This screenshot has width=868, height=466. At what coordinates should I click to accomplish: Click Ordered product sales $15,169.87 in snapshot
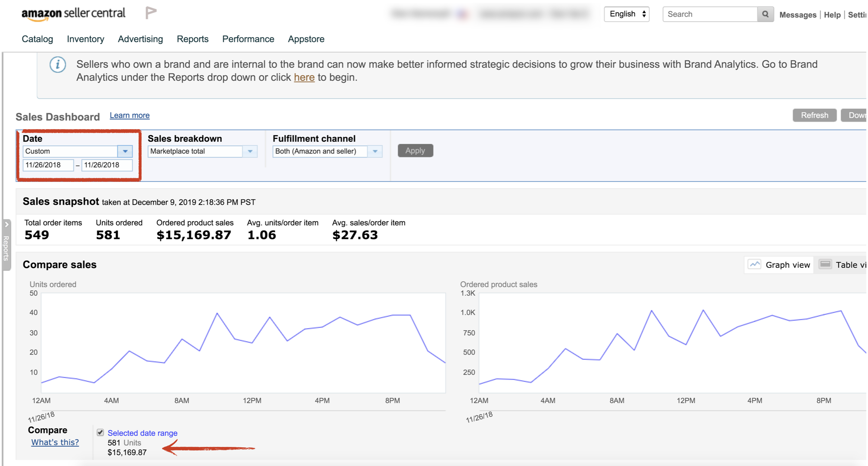point(194,235)
